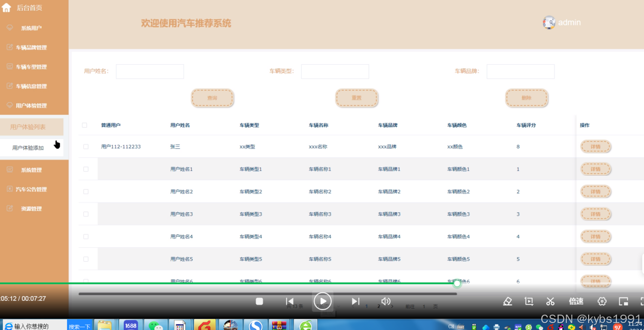Click the video progress slider handle
Screen dimensions: 644x330
click(457, 283)
